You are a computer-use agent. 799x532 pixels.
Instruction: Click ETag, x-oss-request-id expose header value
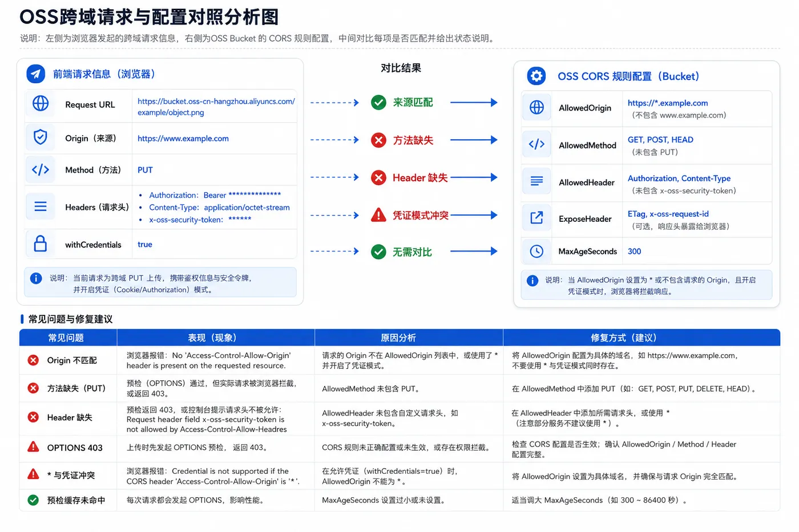pyautogui.click(x=668, y=214)
